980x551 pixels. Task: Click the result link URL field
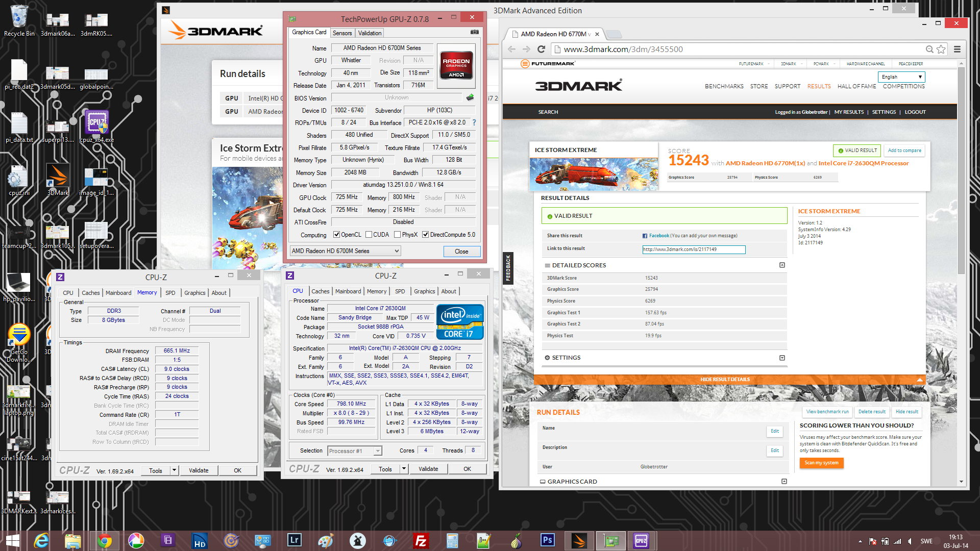click(x=694, y=249)
